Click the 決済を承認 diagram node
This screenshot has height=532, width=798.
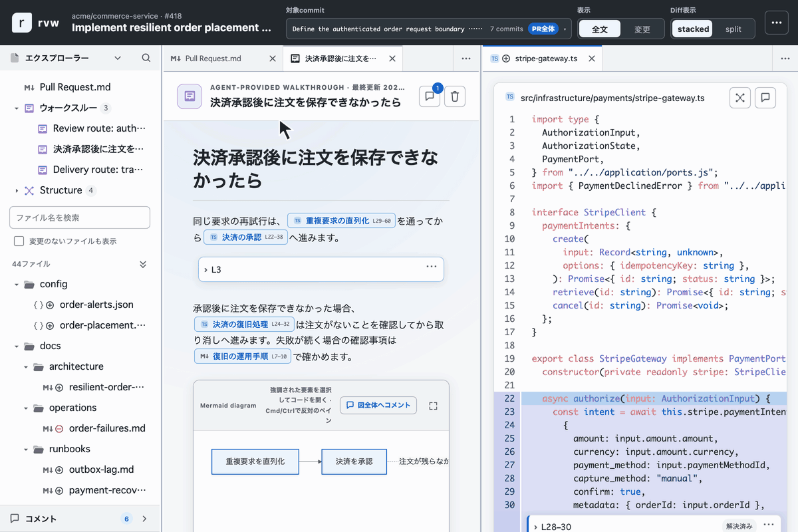pos(354,461)
